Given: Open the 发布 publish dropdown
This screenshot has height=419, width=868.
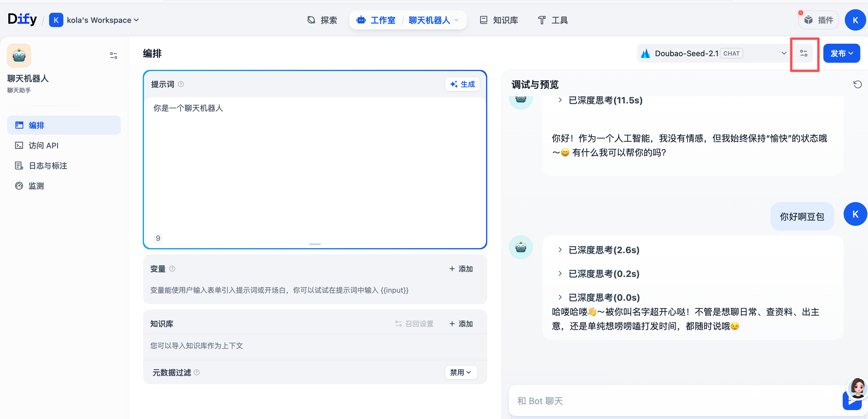Looking at the screenshot, I should pyautogui.click(x=842, y=53).
